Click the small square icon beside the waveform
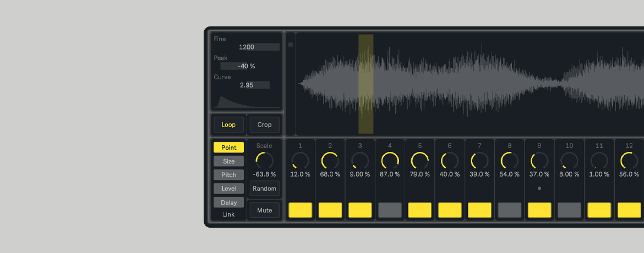The image size is (644, 253). [x=291, y=45]
